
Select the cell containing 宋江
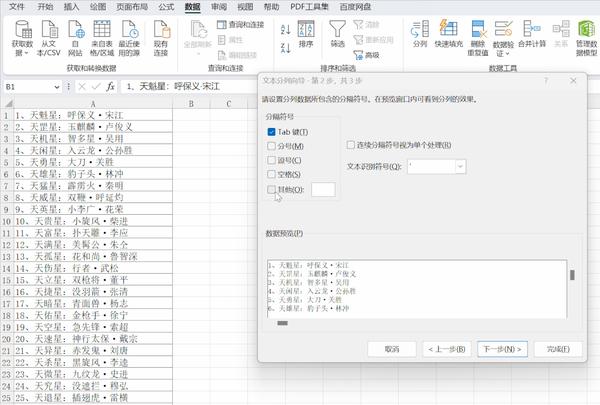93,115
